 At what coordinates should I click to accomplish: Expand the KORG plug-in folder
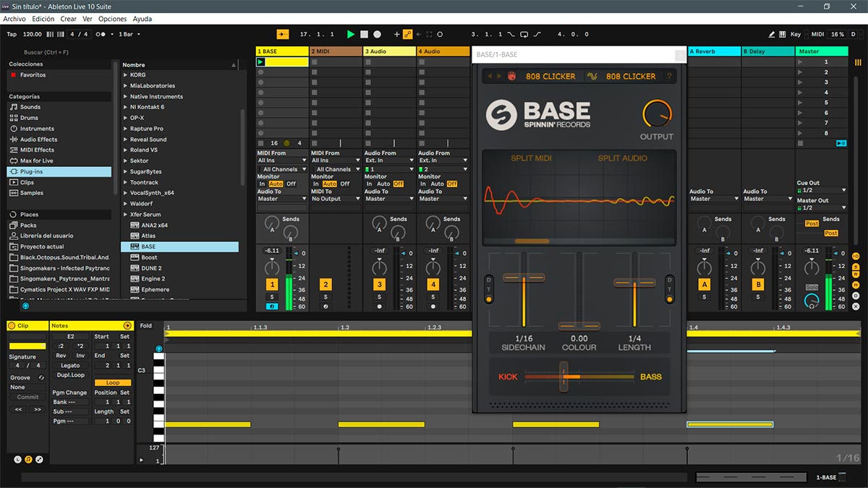(126, 75)
